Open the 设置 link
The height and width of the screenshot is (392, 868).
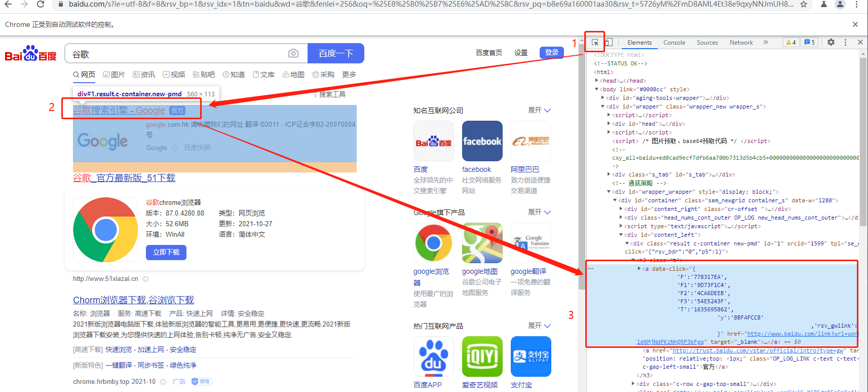pos(521,53)
